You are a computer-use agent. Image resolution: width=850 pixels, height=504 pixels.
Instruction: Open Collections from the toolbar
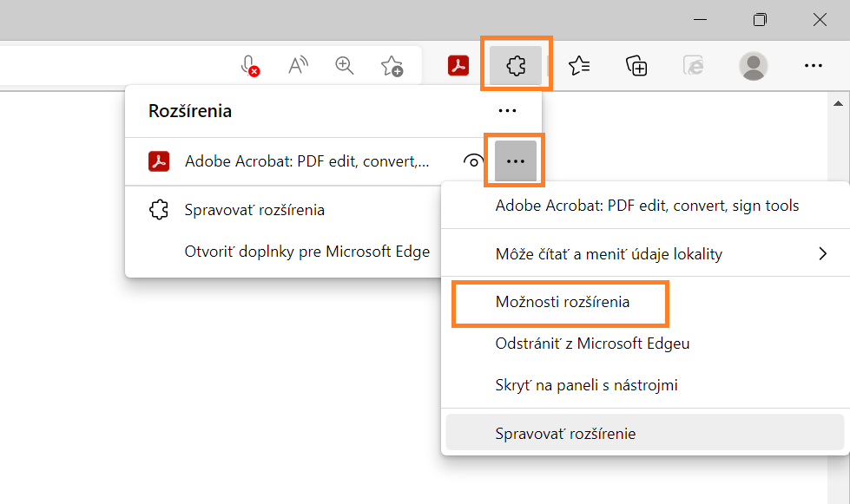(x=636, y=65)
